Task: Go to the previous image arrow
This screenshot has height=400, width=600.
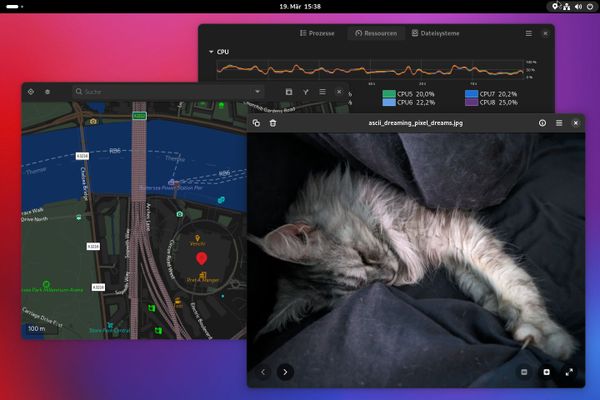Action: pyautogui.click(x=263, y=372)
